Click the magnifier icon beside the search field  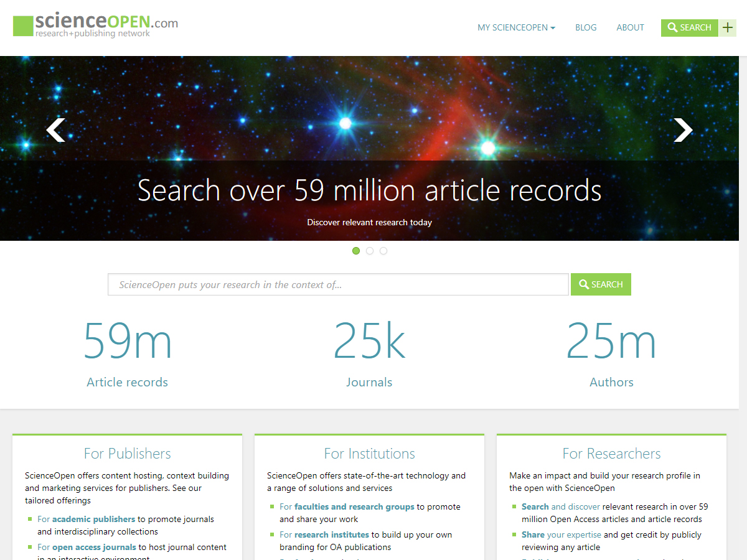pyautogui.click(x=584, y=284)
